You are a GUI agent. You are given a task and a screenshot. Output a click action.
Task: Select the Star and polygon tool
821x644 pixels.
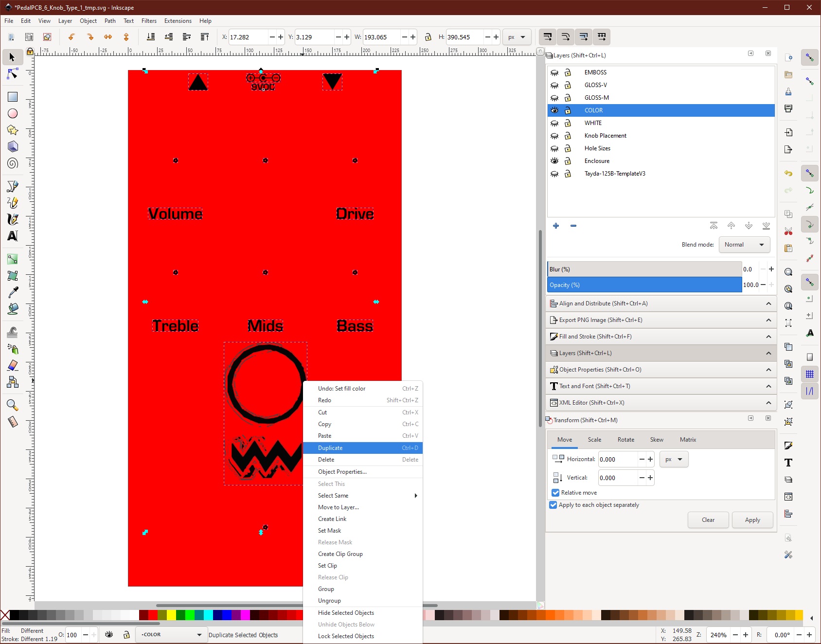(x=12, y=130)
